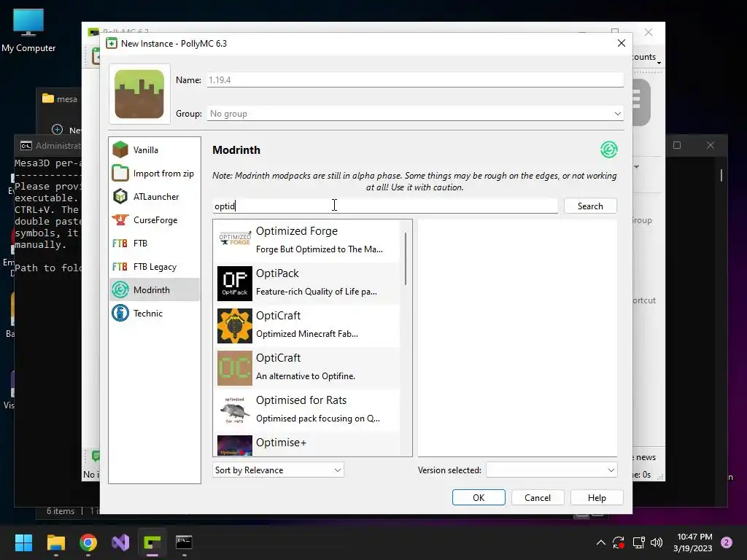
Task: Close the PollyMC main window
Action: coord(649,32)
